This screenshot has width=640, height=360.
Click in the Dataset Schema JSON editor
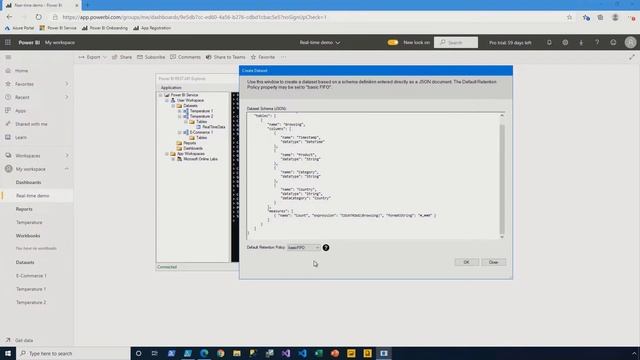coord(373,176)
